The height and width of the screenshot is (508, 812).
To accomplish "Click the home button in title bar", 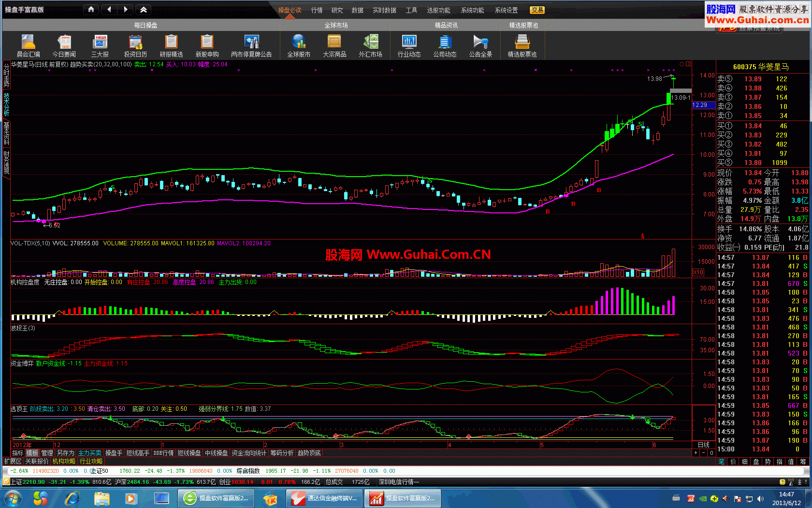I will click(x=91, y=9).
